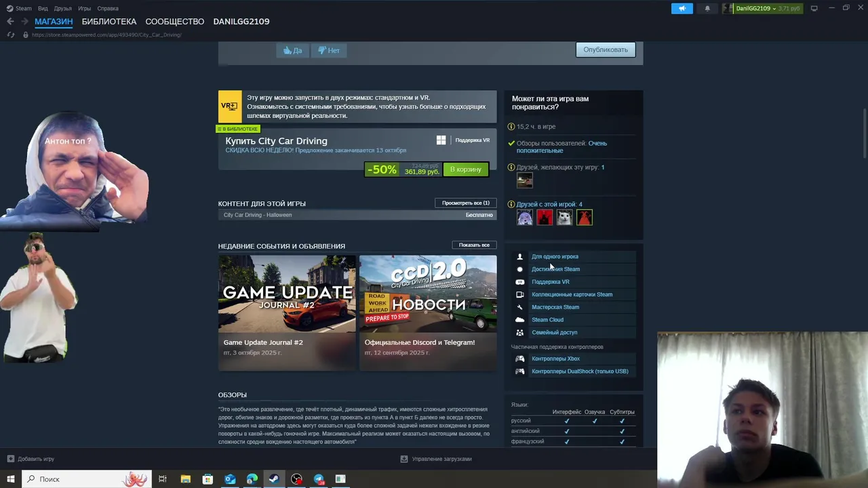Click wrench icon beside Мастерская Steam

pos(520,307)
